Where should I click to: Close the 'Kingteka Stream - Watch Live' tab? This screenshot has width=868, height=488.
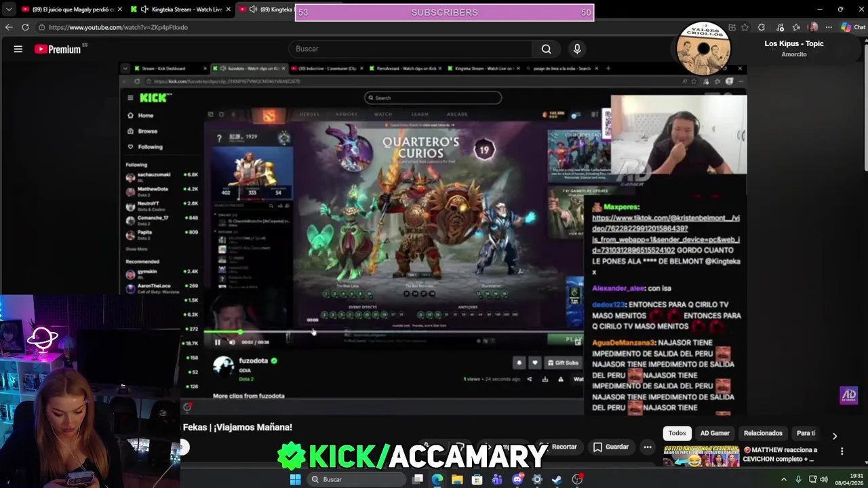coord(229,9)
